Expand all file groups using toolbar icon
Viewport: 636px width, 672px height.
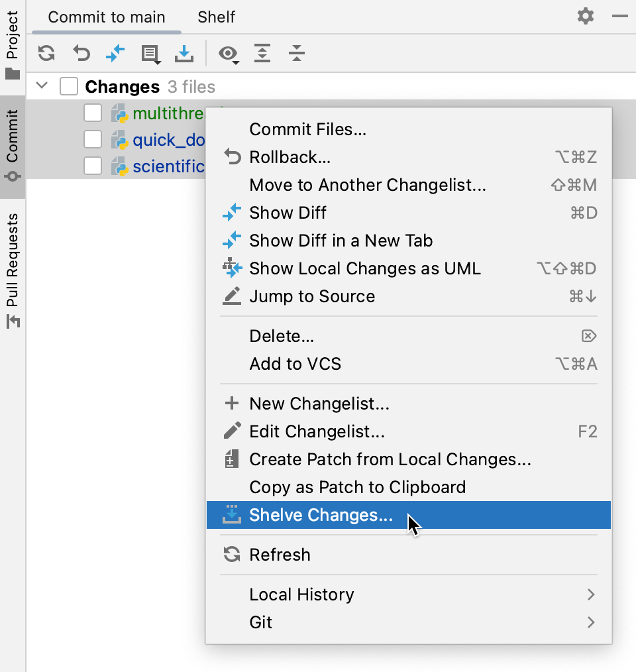pyautogui.click(x=262, y=54)
